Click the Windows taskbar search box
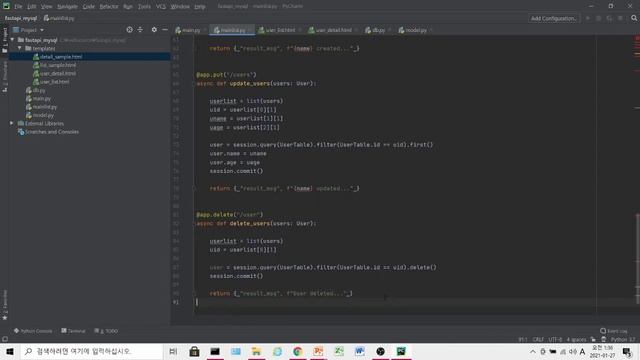Screen dimensions: 640x360 (92, 351)
